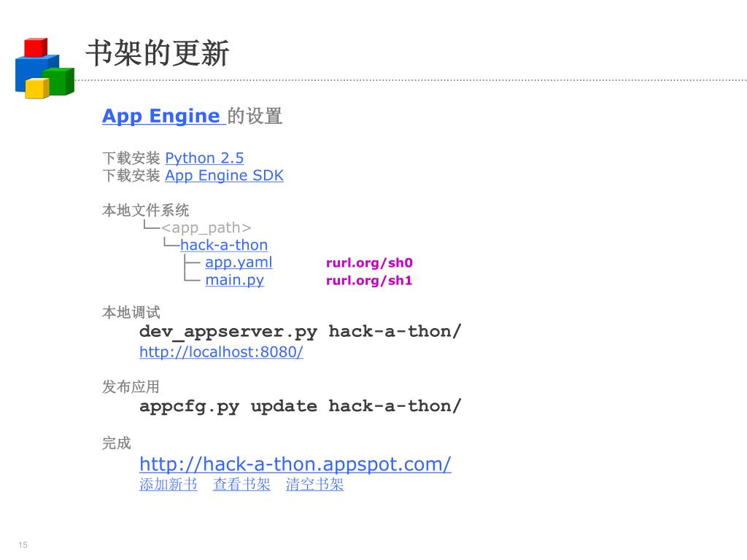The image size is (747, 560).
Task: Open the main.py file link
Action: pos(234,281)
